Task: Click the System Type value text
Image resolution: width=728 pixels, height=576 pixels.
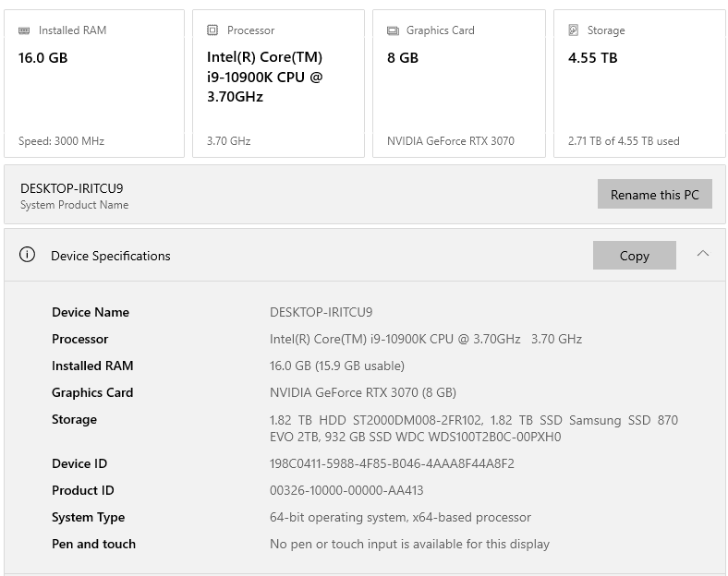Action: [x=400, y=517]
